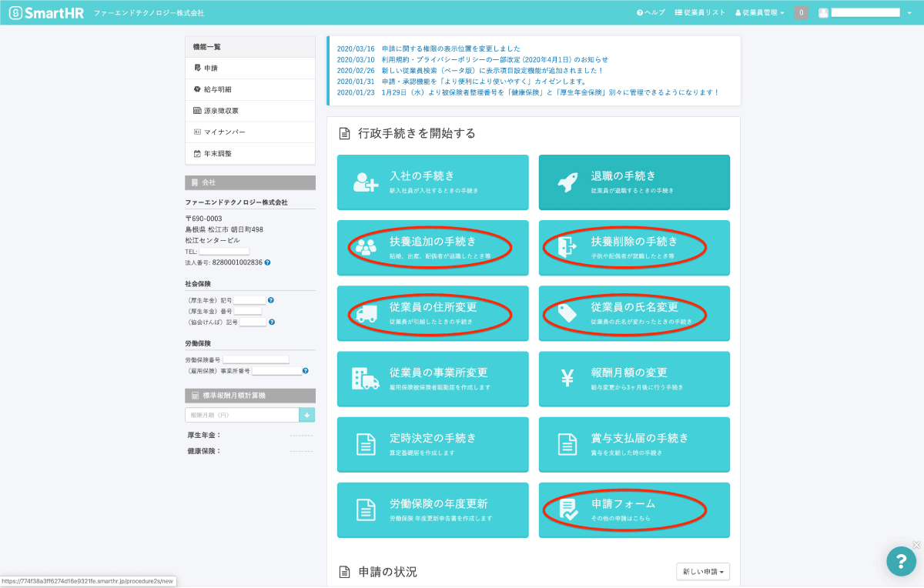
Task: Click the building icon for 従業員の事業所変更
Action: tap(365, 378)
